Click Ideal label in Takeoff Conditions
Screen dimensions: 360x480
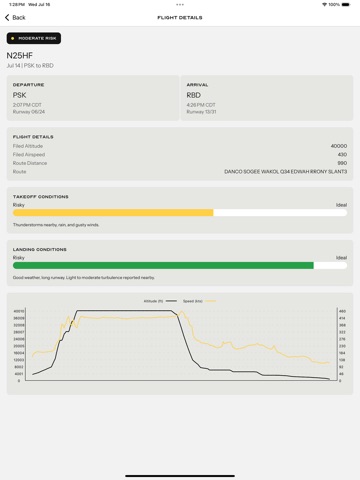pyautogui.click(x=341, y=205)
